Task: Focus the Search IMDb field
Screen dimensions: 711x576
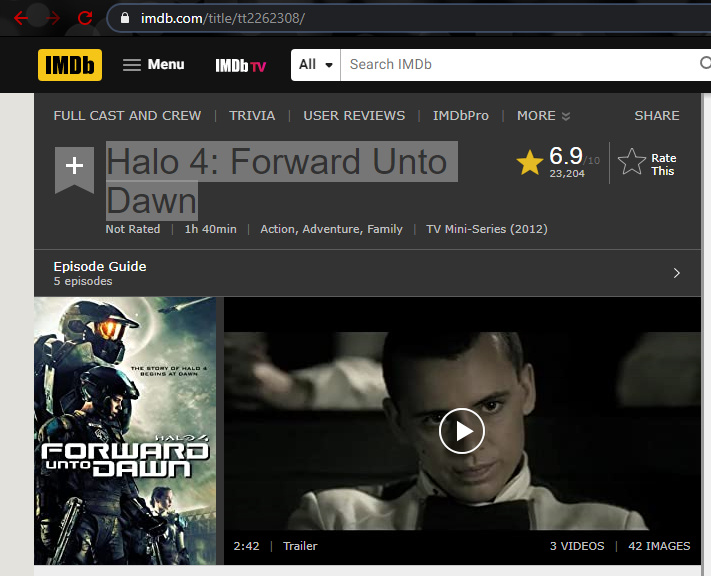Action: [x=519, y=65]
